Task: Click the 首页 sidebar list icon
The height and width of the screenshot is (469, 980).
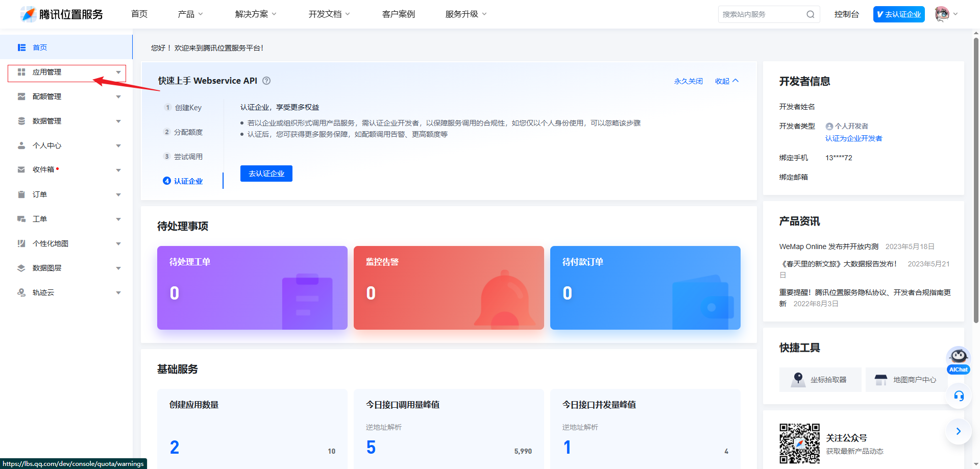Action: (21, 47)
